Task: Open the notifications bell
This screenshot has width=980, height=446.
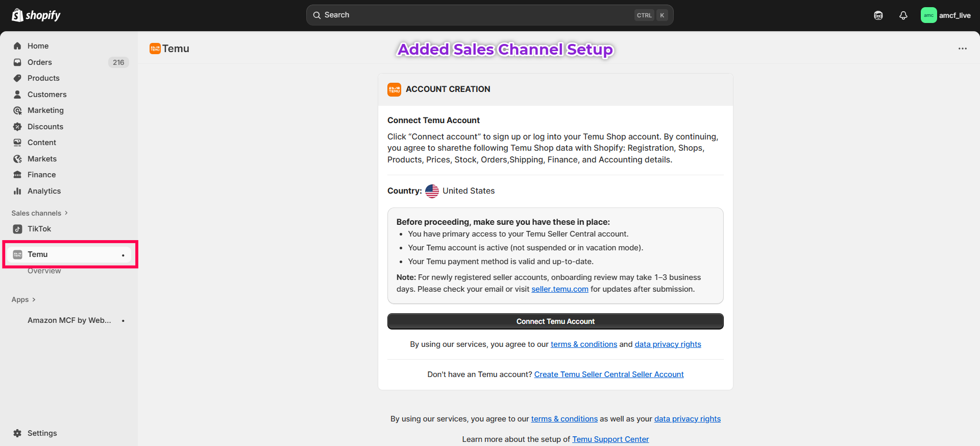Action: 903,15
